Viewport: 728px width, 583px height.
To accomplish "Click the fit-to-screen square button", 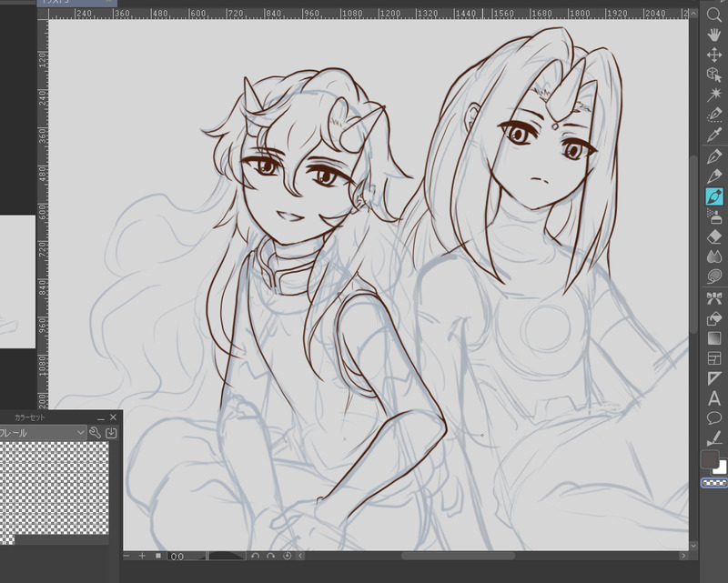I will click(158, 556).
